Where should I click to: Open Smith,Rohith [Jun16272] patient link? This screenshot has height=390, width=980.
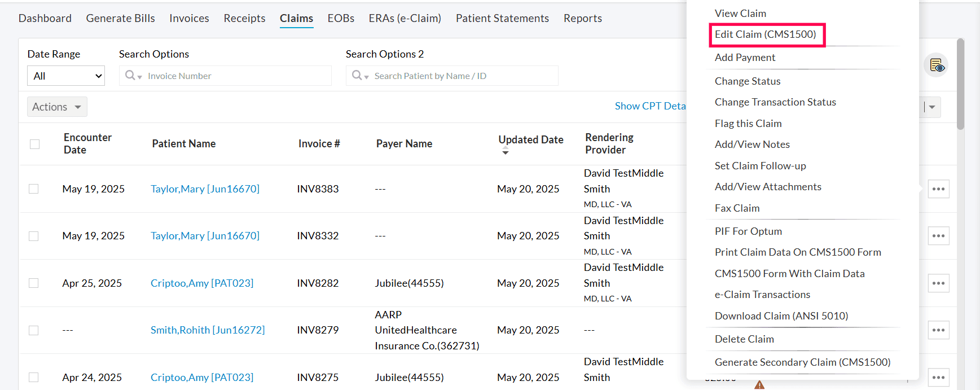tap(208, 330)
